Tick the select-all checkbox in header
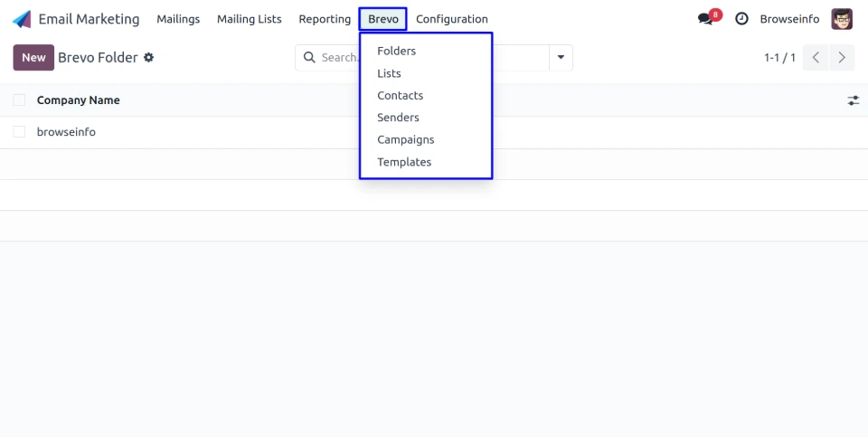The height and width of the screenshot is (437, 868). (x=19, y=100)
